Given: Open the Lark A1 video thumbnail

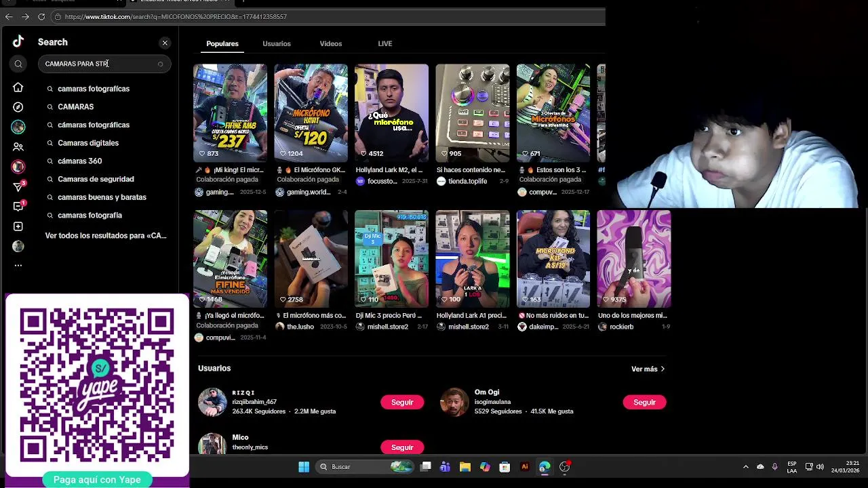Looking at the screenshot, I should coord(473,259).
